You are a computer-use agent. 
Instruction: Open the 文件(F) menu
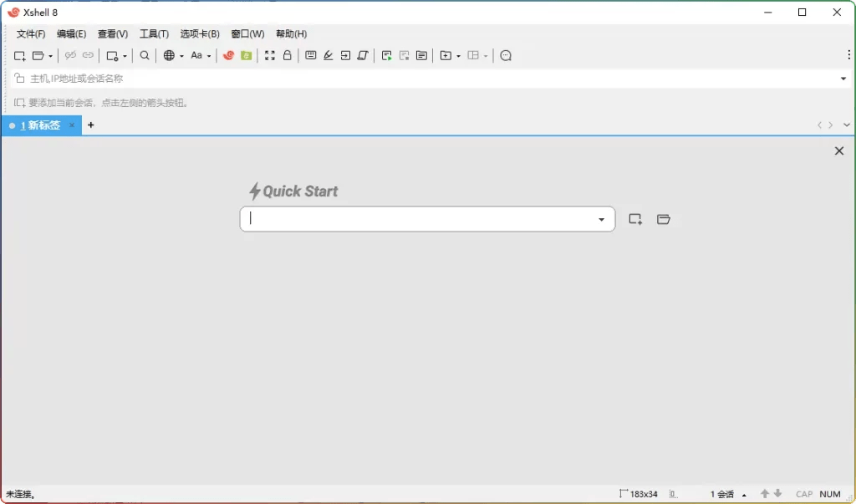(31, 34)
